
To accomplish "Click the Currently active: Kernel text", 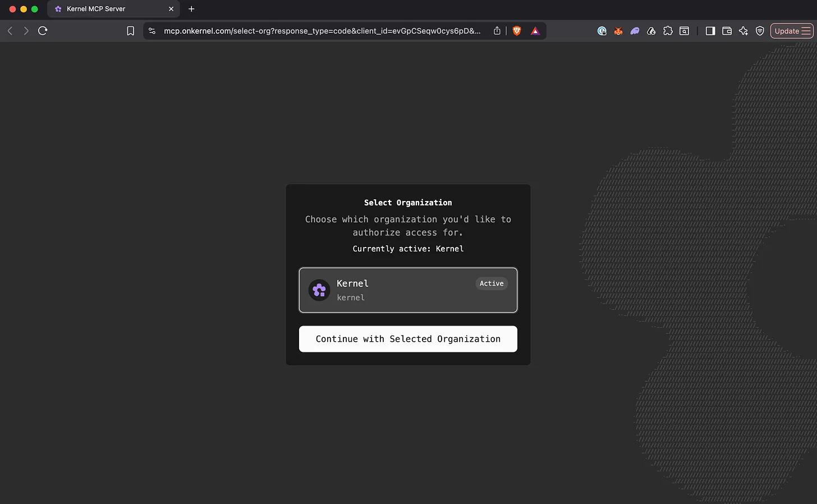I will click(408, 249).
